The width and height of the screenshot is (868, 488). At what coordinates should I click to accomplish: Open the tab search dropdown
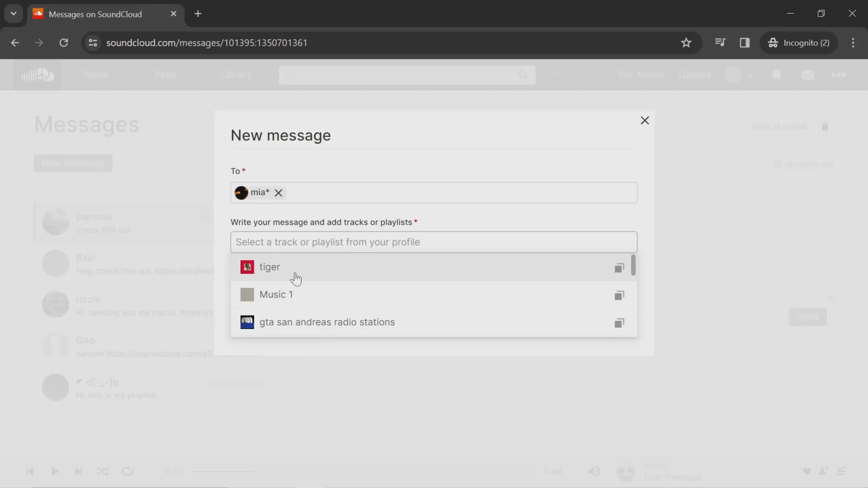coord(14,14)
